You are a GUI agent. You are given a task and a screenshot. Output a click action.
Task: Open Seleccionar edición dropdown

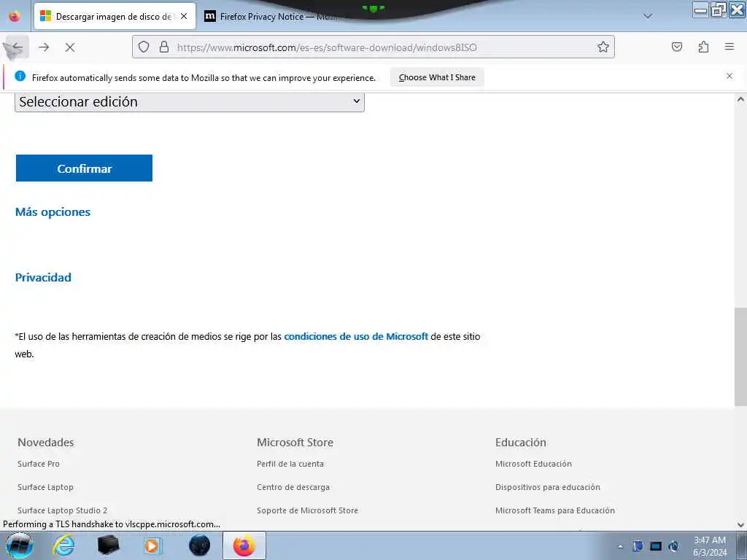tap(190, 102)
